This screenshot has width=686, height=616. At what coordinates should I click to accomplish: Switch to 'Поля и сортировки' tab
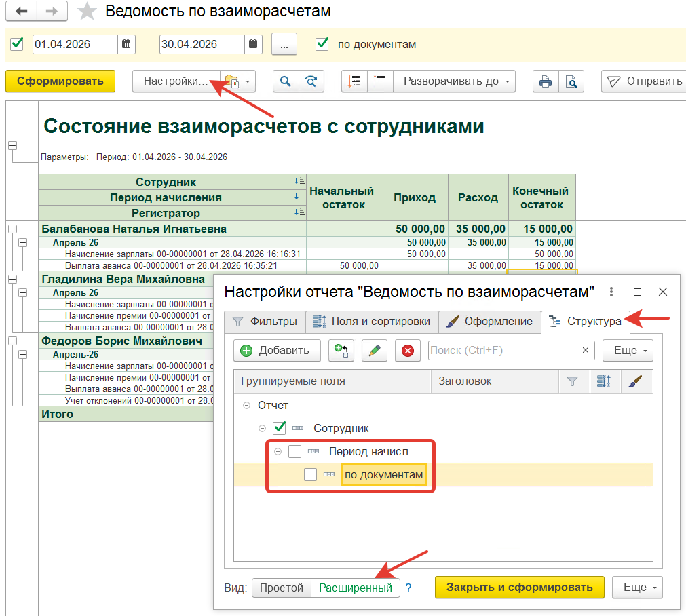tap(371, 322)
